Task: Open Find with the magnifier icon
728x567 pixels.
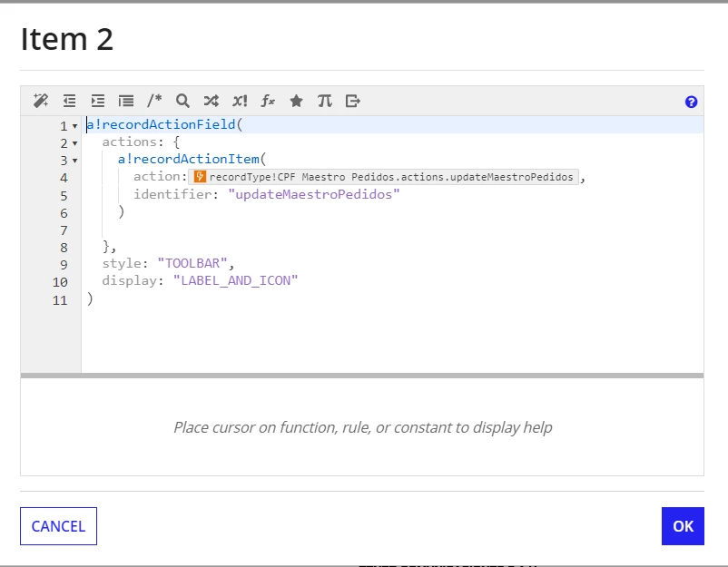Action: 182,101
